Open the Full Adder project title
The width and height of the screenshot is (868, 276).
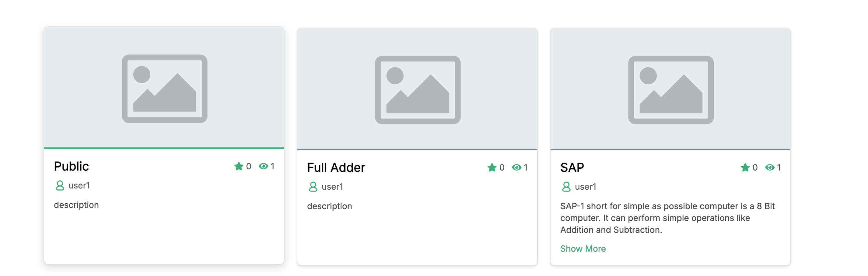tap(336, 167)
